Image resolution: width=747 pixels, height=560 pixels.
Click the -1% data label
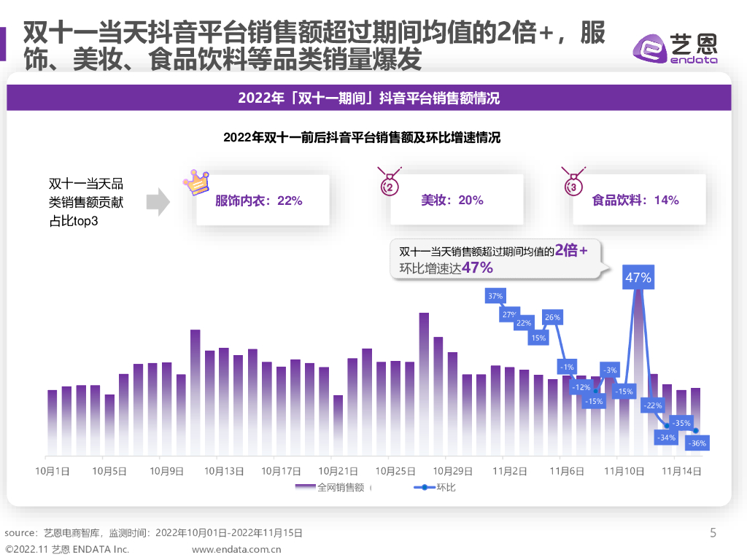tap(567, 367)
